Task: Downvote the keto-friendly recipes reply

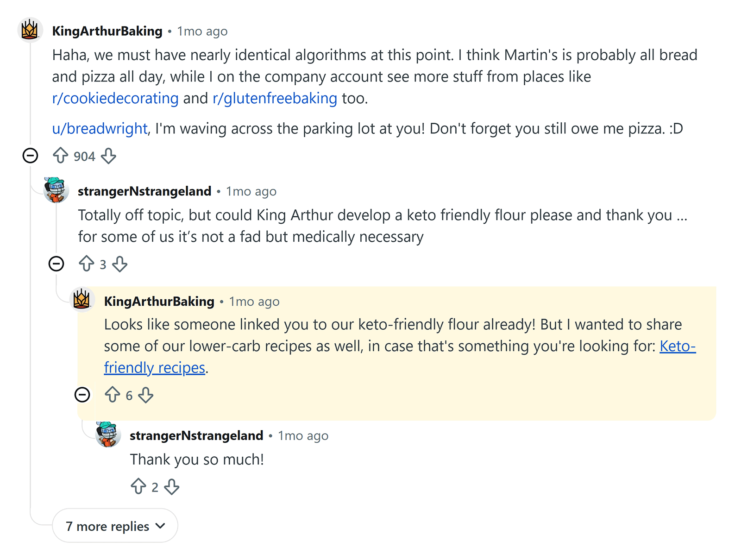Action: [146, 396]
